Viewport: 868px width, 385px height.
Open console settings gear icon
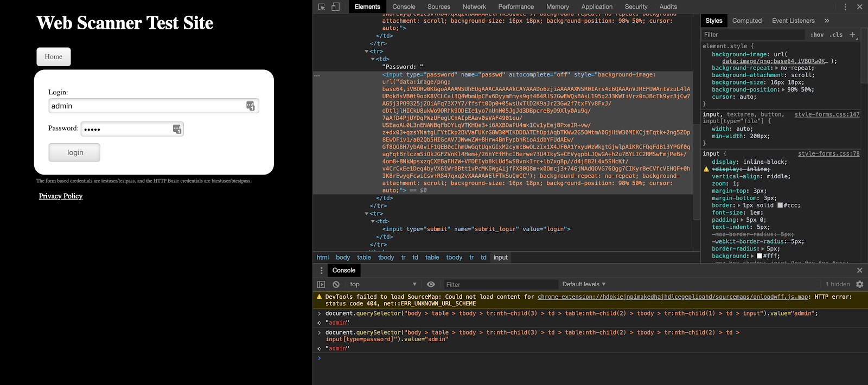click(x=859, y=284)
